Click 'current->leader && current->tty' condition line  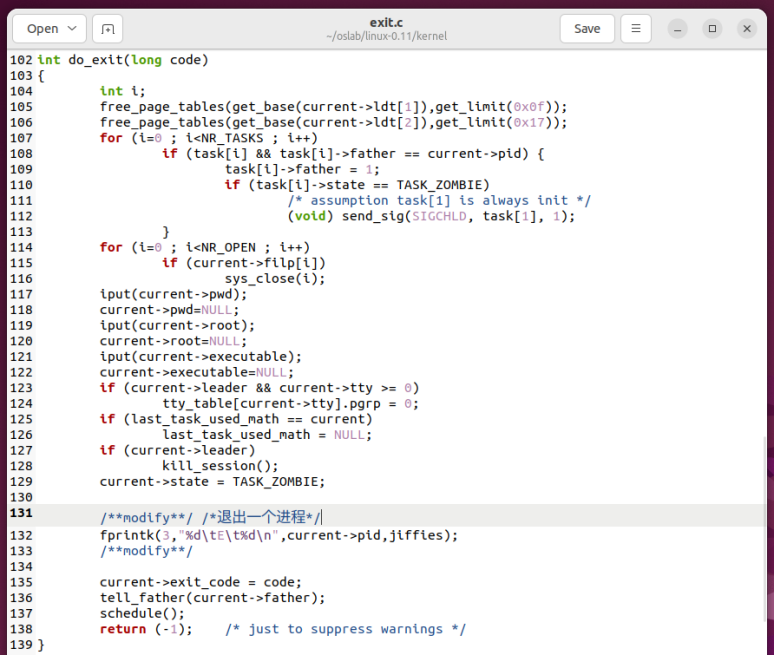click(x=259, y=388)
